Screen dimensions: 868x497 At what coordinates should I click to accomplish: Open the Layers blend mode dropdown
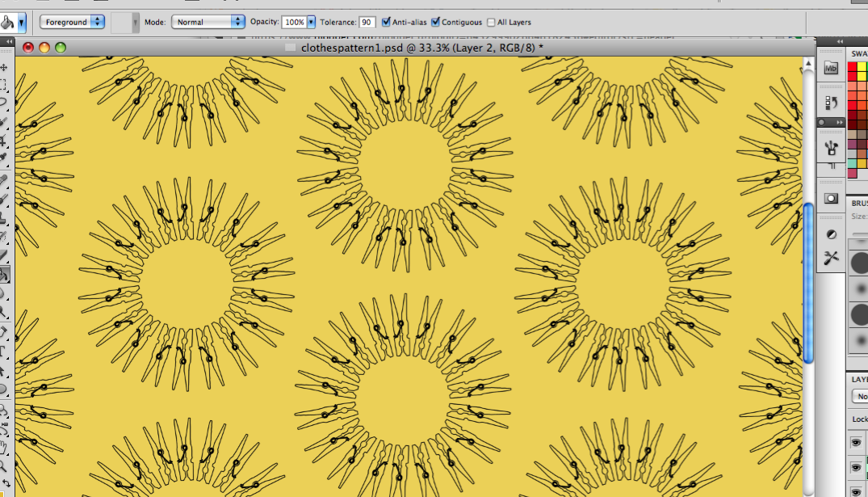coord(860,396)
